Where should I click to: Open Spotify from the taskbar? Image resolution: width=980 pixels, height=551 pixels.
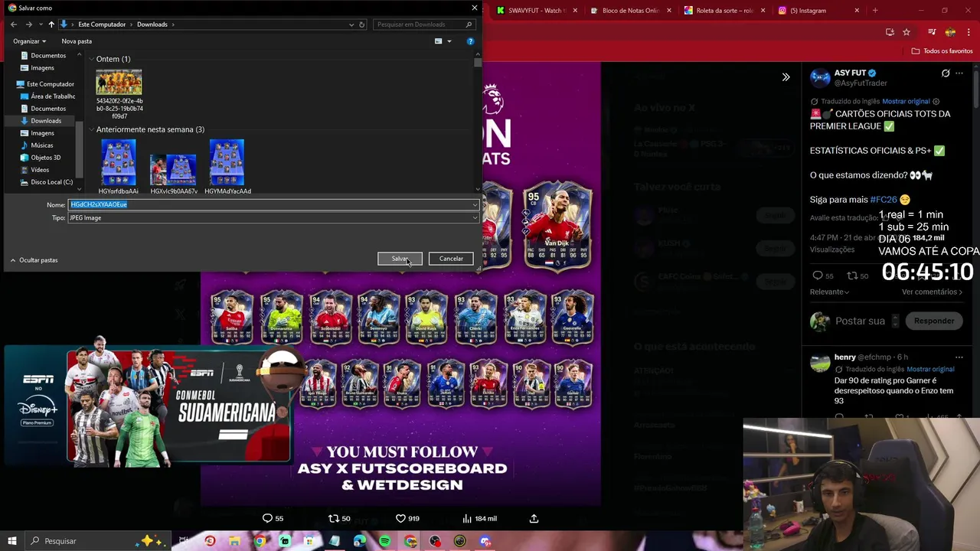click(x=385, y=541)
